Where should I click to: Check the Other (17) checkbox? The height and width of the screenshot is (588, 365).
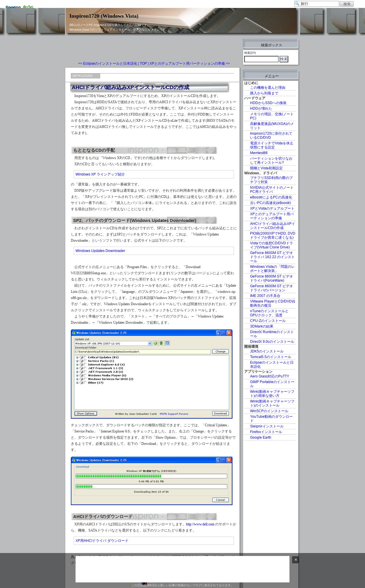tap(85, 383)
